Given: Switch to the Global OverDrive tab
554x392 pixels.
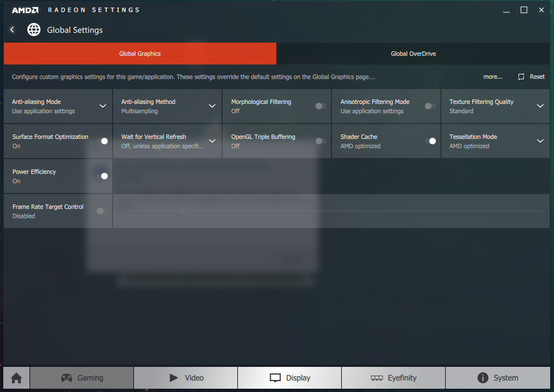Looking at the screenshot, I should (413, 54).
